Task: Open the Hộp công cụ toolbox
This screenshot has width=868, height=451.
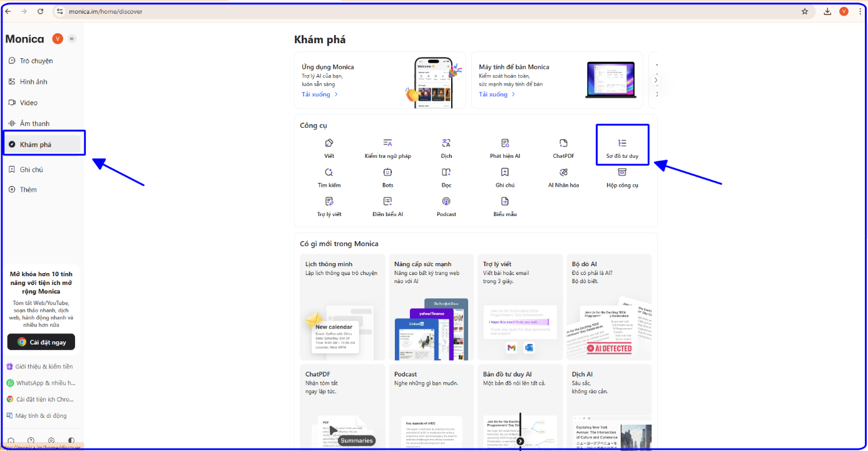Action: pos(622,178)
